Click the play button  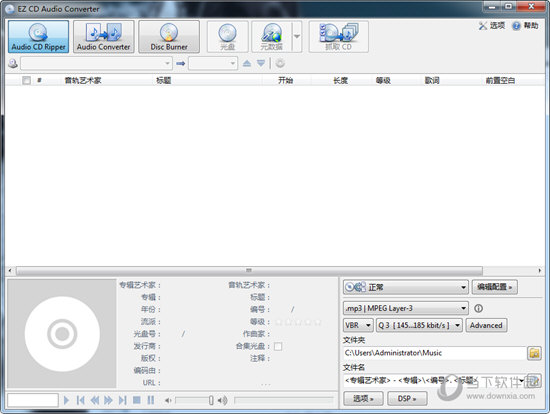coord(66,400)
